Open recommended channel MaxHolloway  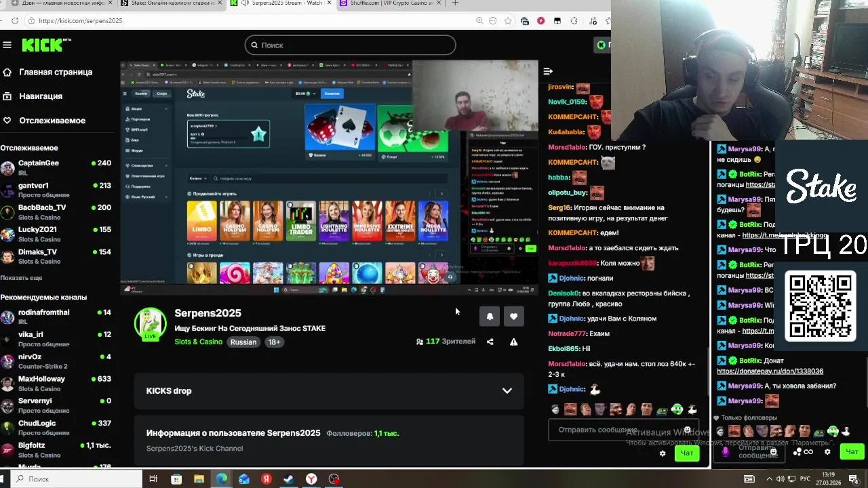click(x=56, y=384)
